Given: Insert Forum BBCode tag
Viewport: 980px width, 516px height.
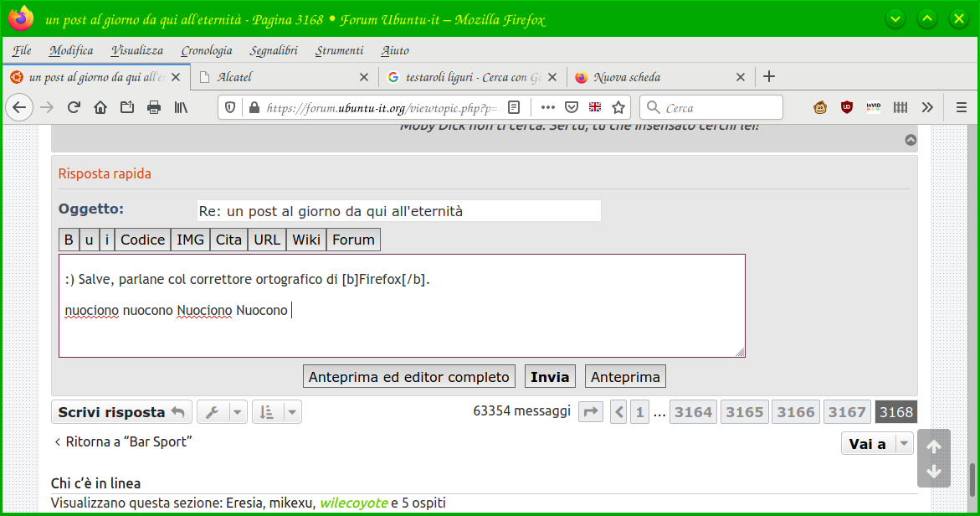Looking at the screenshot, I should tap(353, 240).
